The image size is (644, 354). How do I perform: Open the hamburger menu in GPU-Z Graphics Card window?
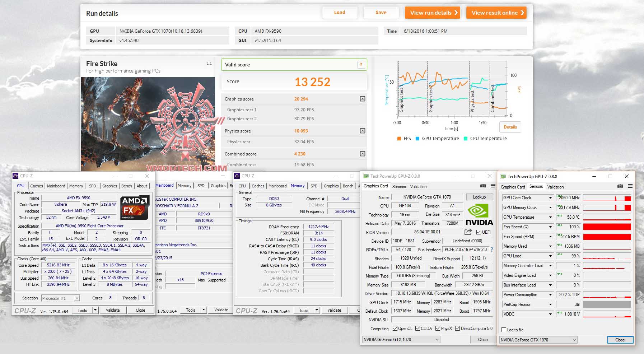[493, 186]
